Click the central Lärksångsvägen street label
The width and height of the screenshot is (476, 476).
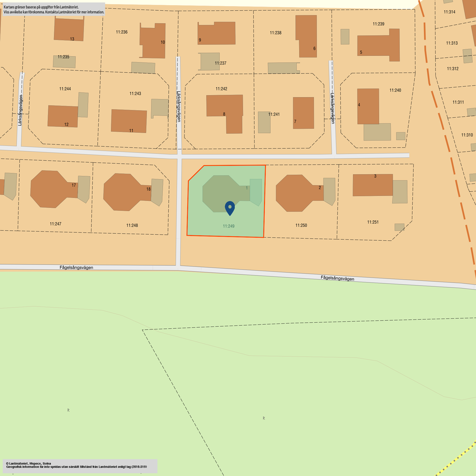(x=178, y=106)
